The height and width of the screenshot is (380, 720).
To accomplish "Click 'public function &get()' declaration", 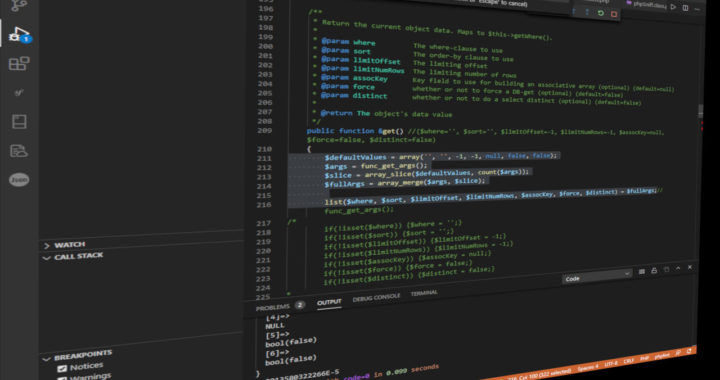I will click(x=355, y=131).
